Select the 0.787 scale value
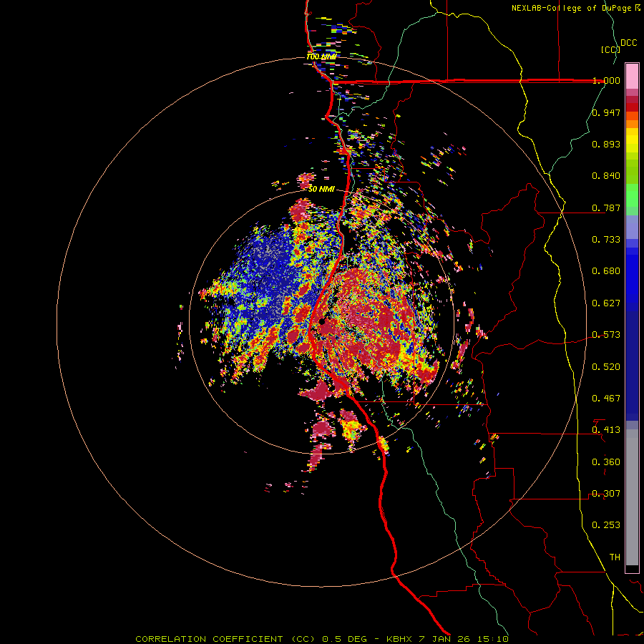Screen dimensions: 644x644 point(606,208)
